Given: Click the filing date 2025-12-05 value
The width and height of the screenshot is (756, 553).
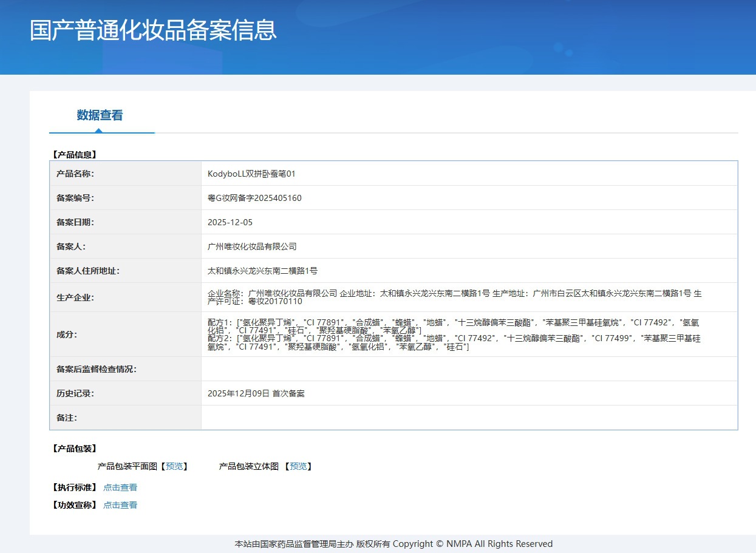Looking at the screenshot, I should pyautogui.click(x=230, y=222).
